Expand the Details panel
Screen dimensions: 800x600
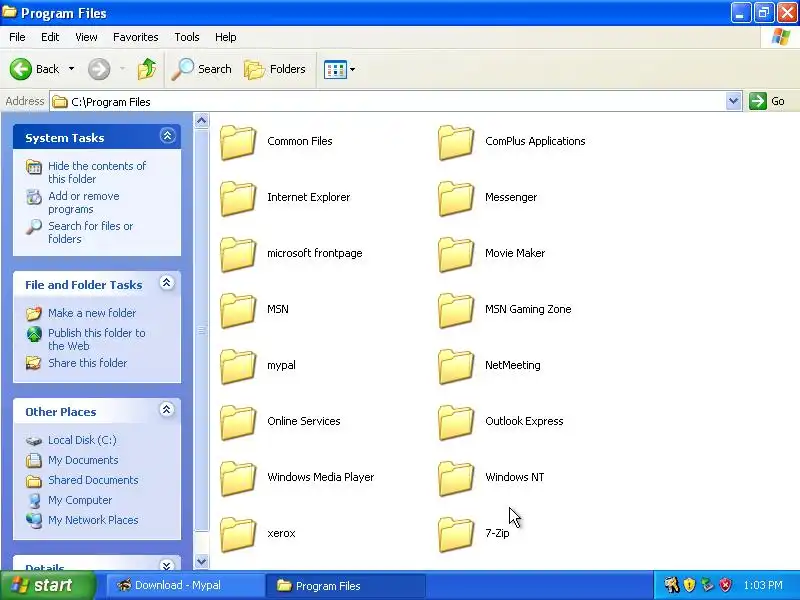(x=166, y=565)
